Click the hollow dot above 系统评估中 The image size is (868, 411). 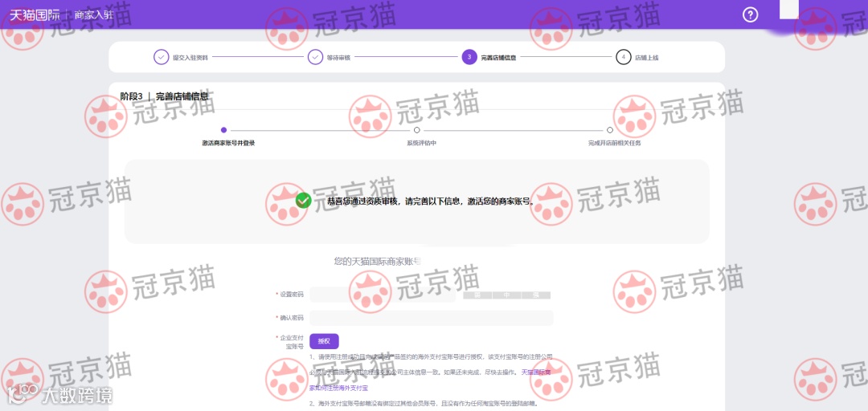point(417,130)
